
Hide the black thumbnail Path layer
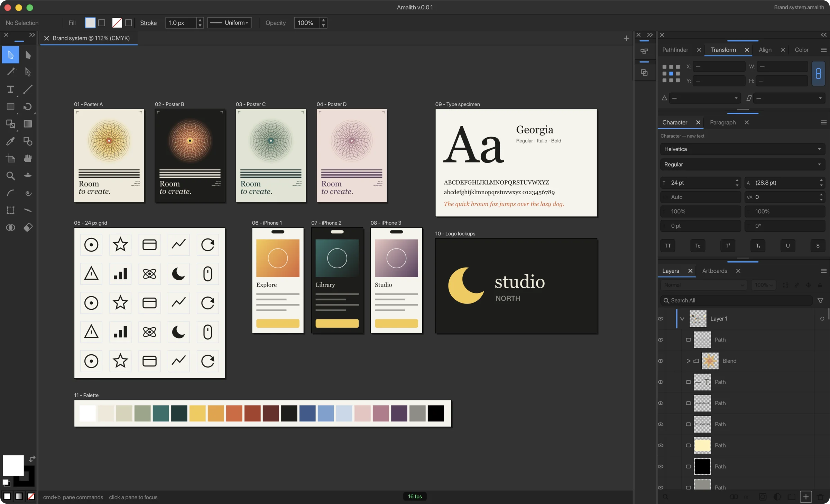coord(661,466)
